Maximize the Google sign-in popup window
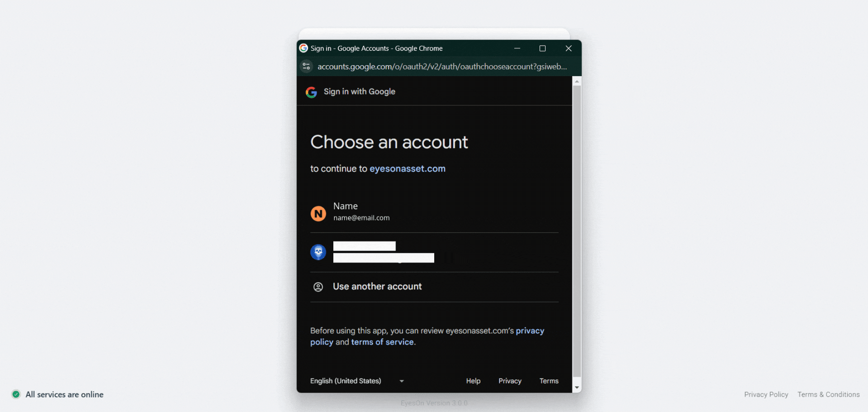868x412 pixels. click(542, 48)
